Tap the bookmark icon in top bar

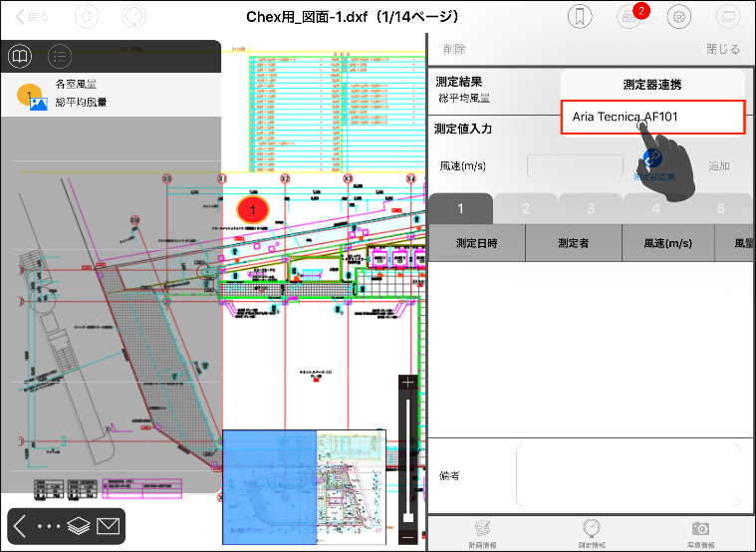click(580, 17)
